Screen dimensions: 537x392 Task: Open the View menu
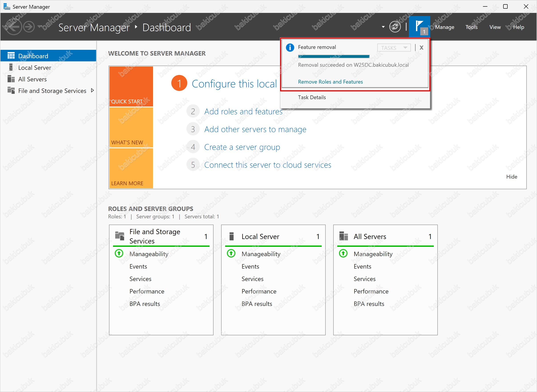[495, 27]
